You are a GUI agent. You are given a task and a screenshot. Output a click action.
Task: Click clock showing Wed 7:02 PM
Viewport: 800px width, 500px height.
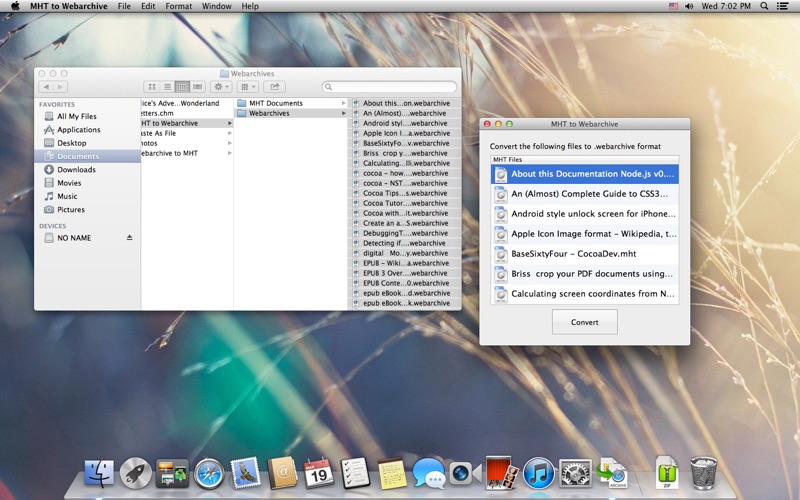coord(726,6)
